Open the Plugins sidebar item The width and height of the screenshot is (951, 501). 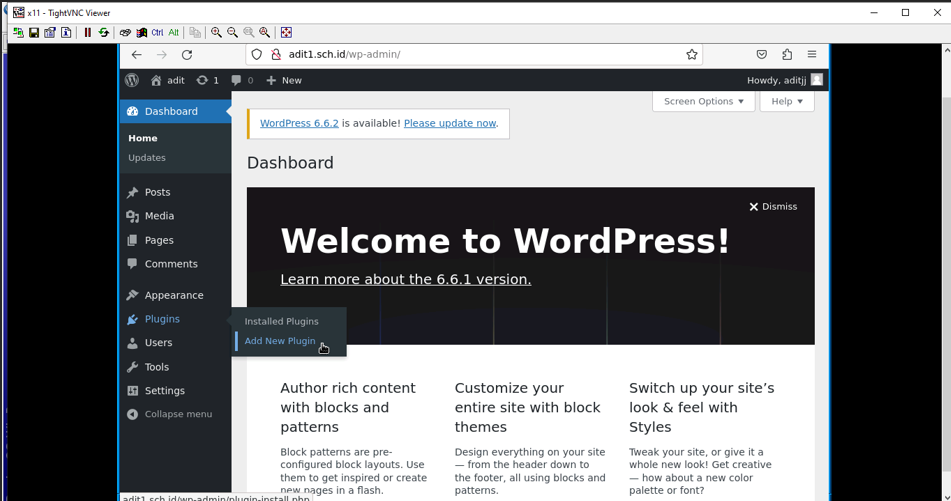point(175,319)
